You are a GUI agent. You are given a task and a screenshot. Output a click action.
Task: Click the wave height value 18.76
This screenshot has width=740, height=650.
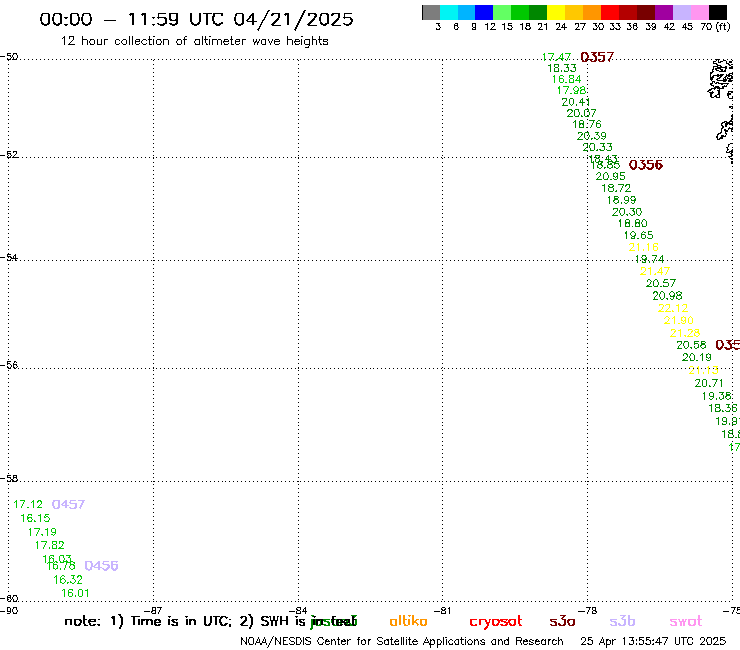pyautogui.click(x=587, y=124)
